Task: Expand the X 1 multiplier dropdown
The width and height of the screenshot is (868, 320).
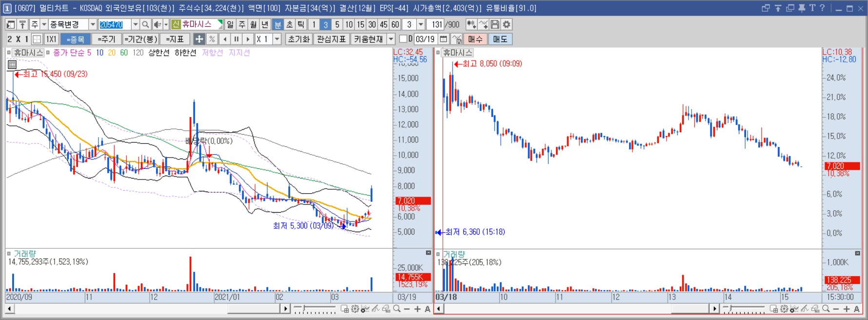Action: coord(277,39)
